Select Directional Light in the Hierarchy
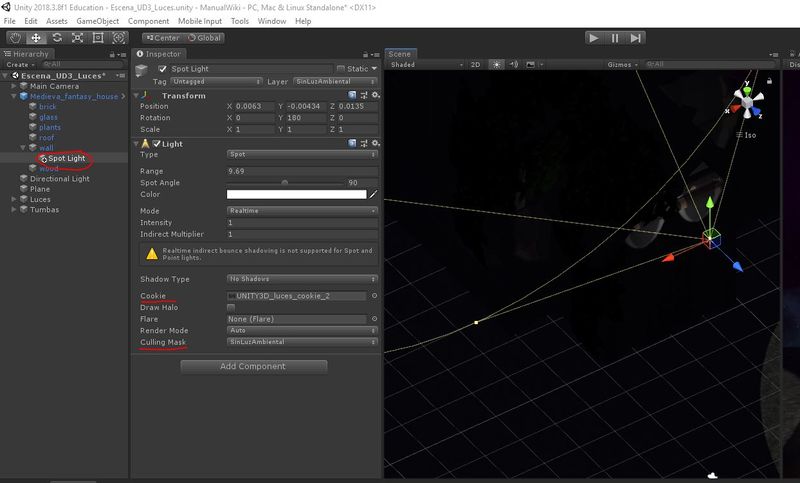 pos(60,179)
